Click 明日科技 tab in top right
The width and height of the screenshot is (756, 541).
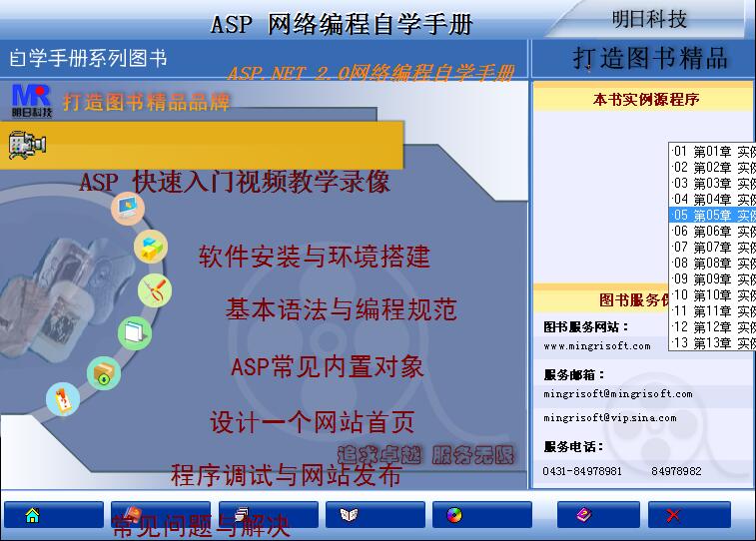point(649,20)
